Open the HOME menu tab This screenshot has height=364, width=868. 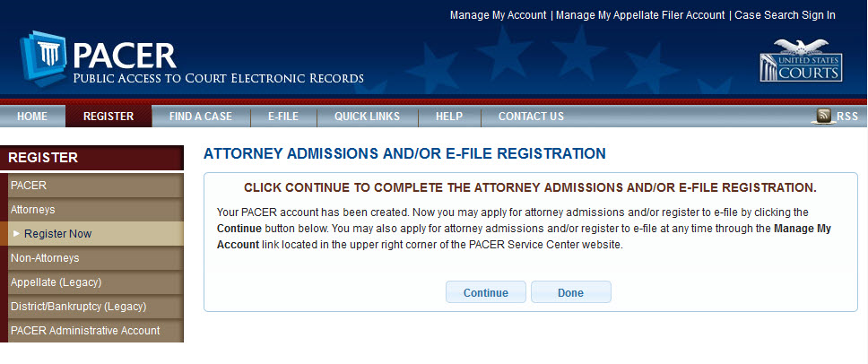coord(32,117)
